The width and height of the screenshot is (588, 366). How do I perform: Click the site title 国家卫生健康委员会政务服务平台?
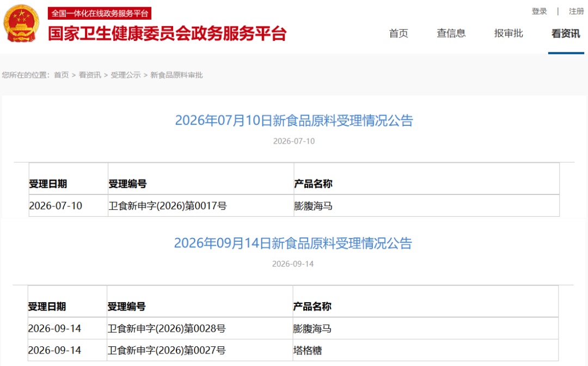pyautogui.click(x=167, y=33)
